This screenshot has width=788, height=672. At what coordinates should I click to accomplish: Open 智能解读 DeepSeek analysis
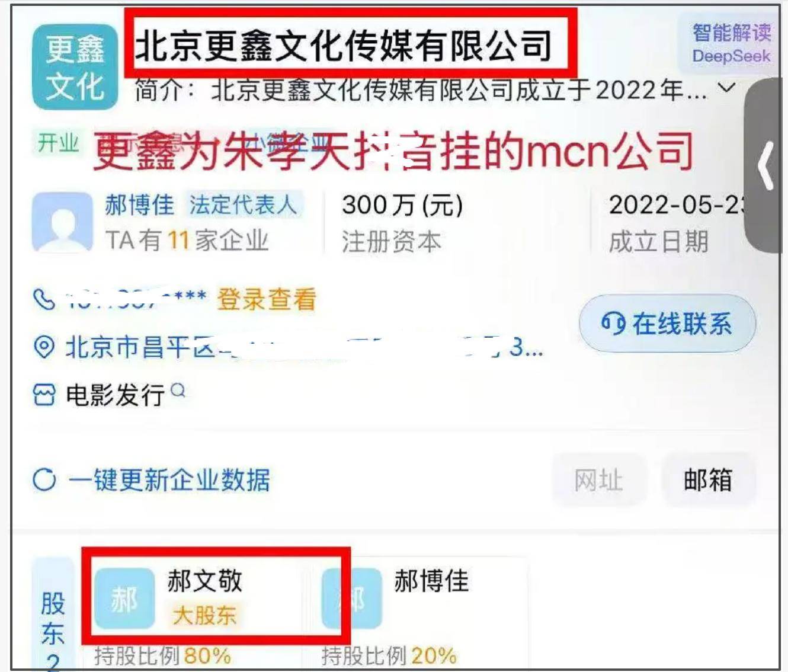[x=732, y=43]
